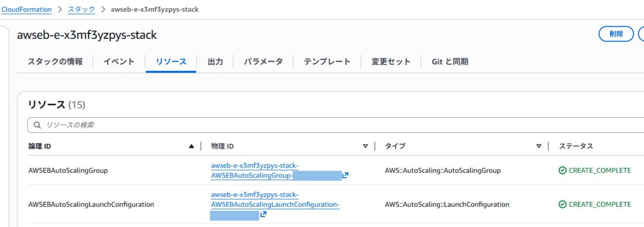Open the イベント tab
This screenshot has height=227, width=644.
(119, 62)
